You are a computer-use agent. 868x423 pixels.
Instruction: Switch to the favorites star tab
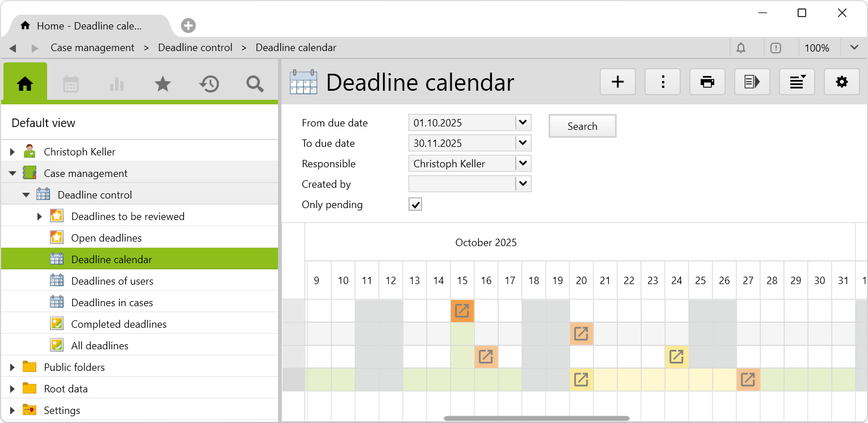coord(163,84)
